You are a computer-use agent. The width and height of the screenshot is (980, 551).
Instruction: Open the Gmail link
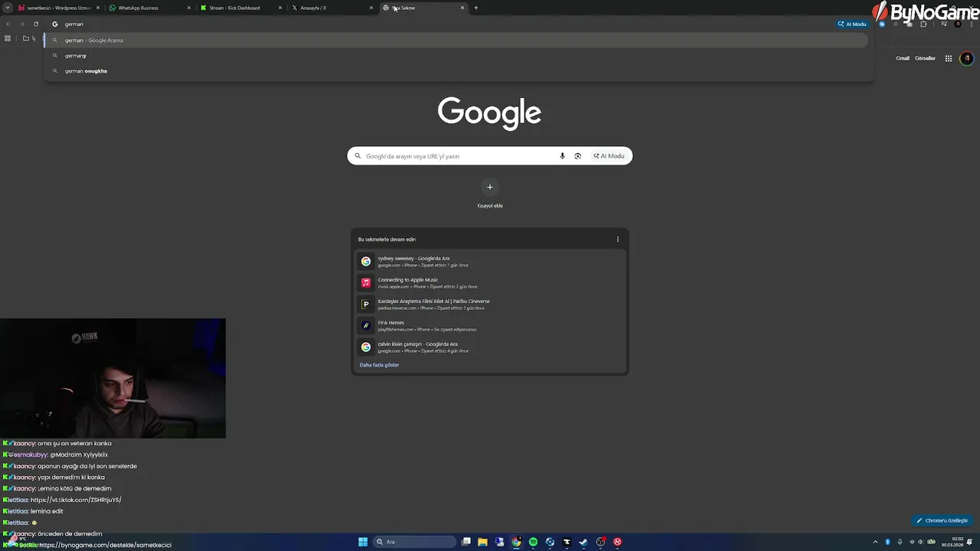tap(903, 58)
